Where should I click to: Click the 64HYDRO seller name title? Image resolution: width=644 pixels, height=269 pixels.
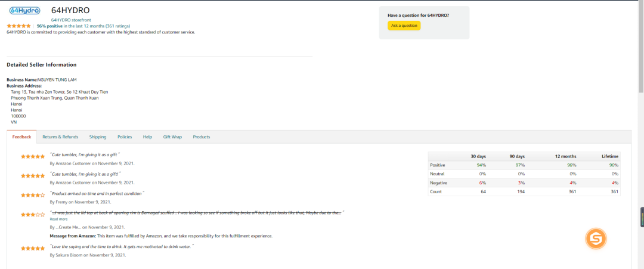(x=70, y=10)
